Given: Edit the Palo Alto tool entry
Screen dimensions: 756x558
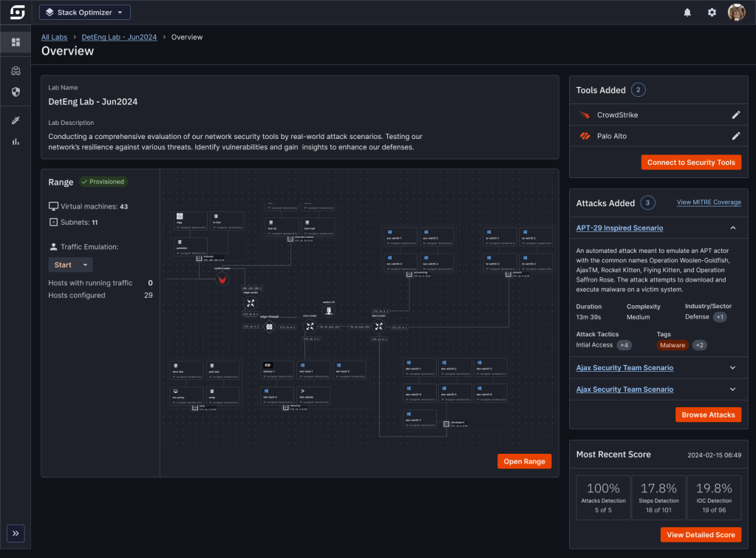Looking at the screenshot, I should pos(735,136).
